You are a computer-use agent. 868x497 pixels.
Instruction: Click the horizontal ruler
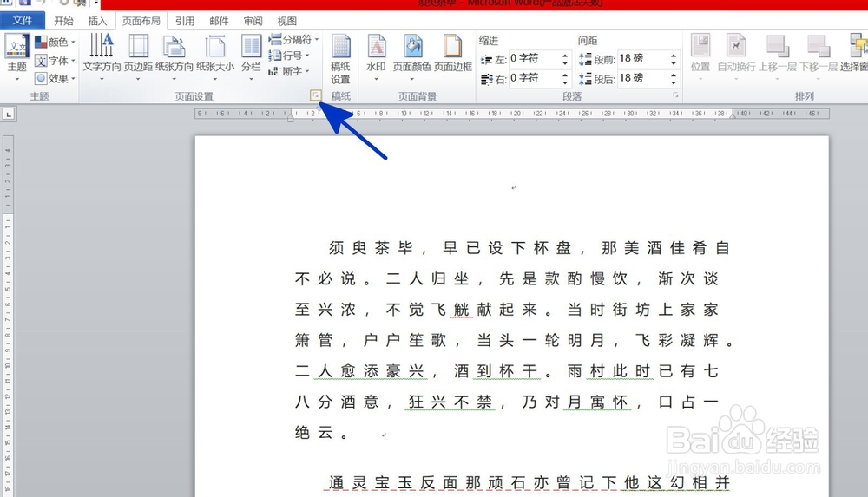click(512, 114)
